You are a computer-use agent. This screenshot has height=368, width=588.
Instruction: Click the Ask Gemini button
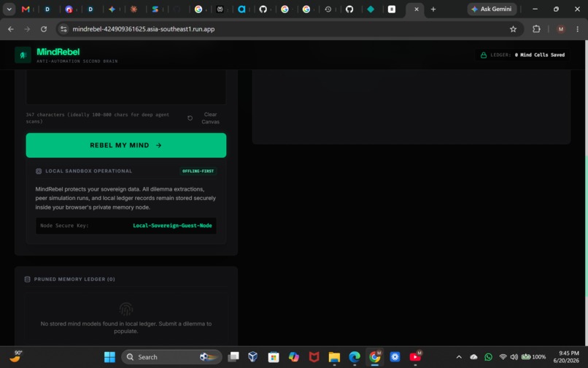pos(492,9)
